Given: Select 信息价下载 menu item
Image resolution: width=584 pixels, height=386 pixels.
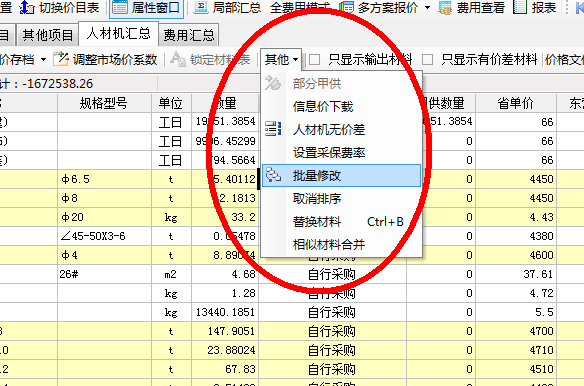Looking at the screenshot, I should click(342, 107).
